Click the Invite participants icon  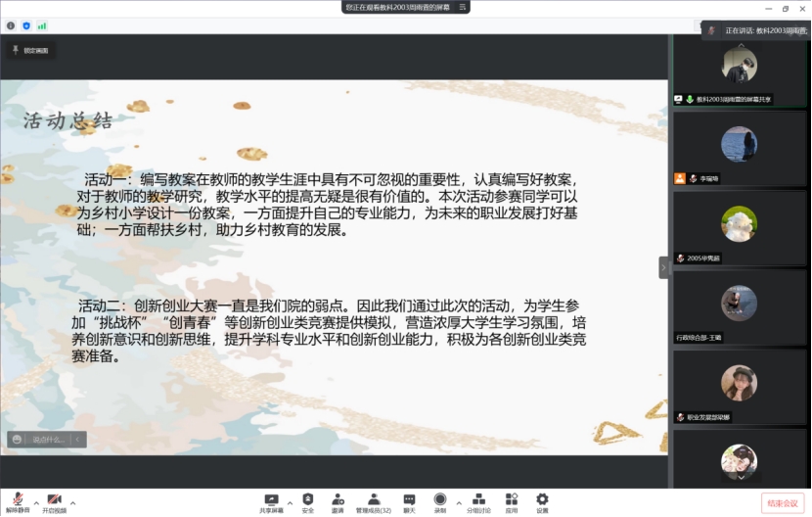pos(338,501)
